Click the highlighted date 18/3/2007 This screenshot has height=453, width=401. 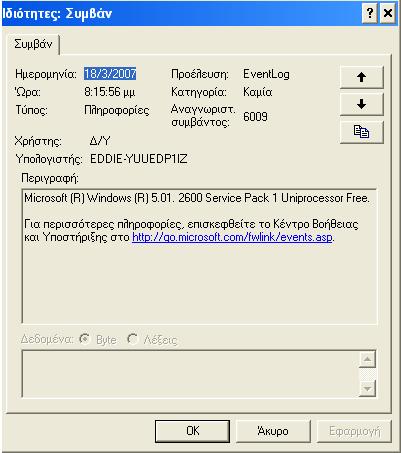tap(110, 74)
